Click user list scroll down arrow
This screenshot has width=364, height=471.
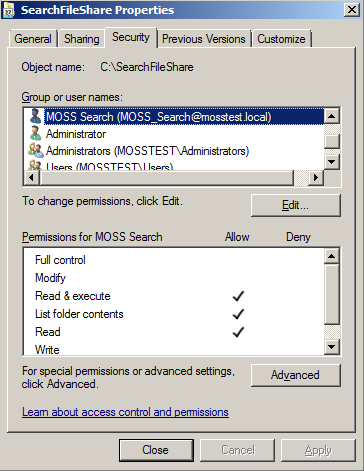point(332,162)
